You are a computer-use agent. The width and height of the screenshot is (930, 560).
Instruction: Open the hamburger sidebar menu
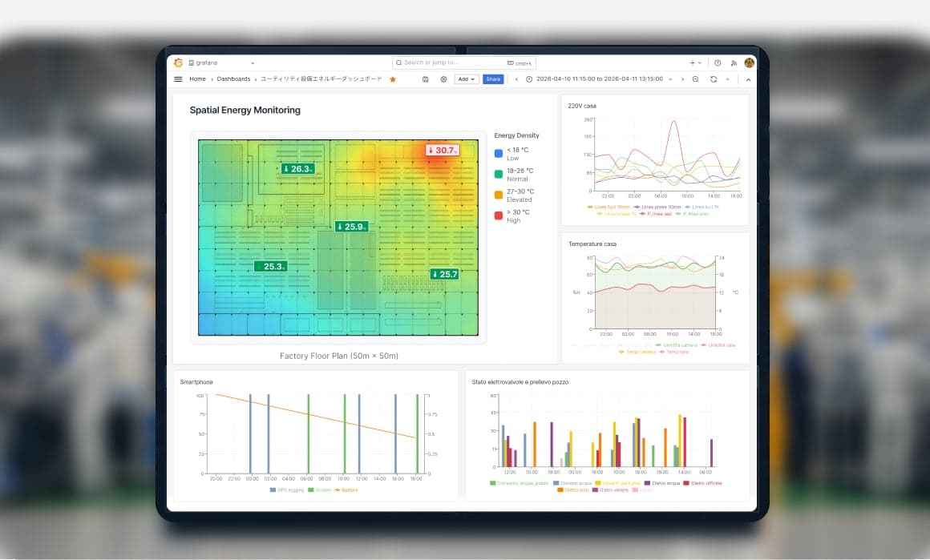(178, 79)
